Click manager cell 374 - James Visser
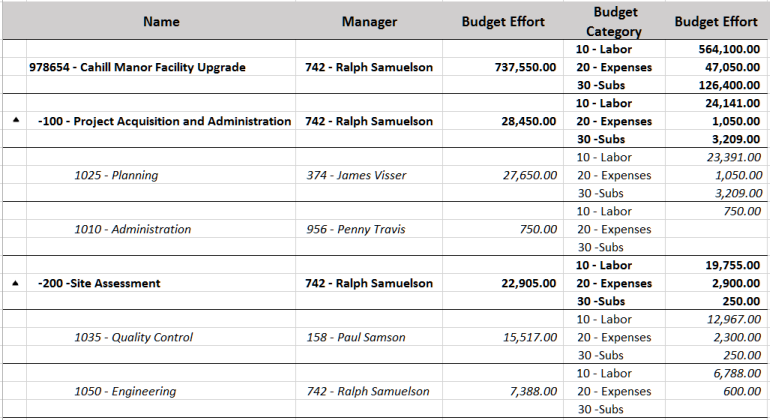This screenshot has height=420, width=770. point(356,176)
